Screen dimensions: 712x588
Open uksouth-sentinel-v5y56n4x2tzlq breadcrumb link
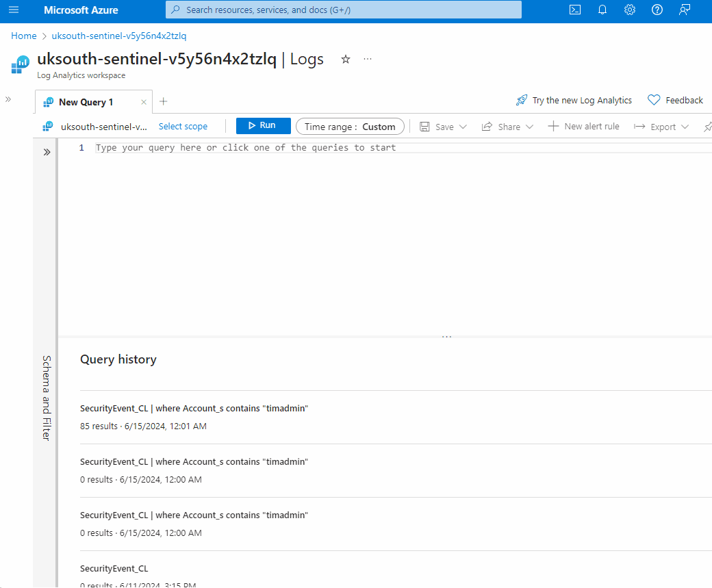click(119, 36)
